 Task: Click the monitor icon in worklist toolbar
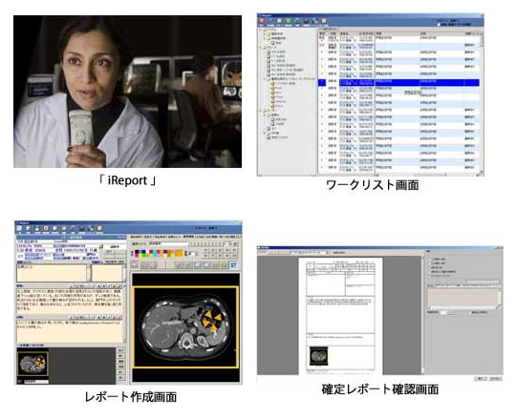[306, 21]
